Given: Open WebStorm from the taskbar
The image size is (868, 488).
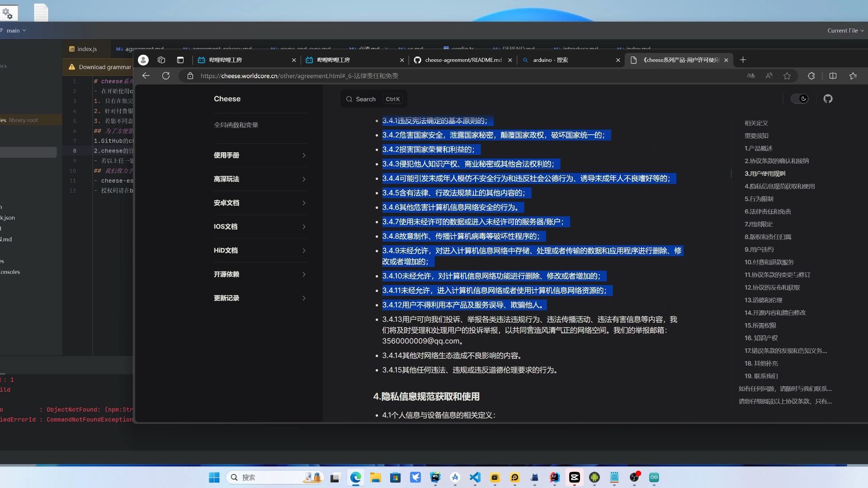Looking at the screenshot, I should (435, 478).
